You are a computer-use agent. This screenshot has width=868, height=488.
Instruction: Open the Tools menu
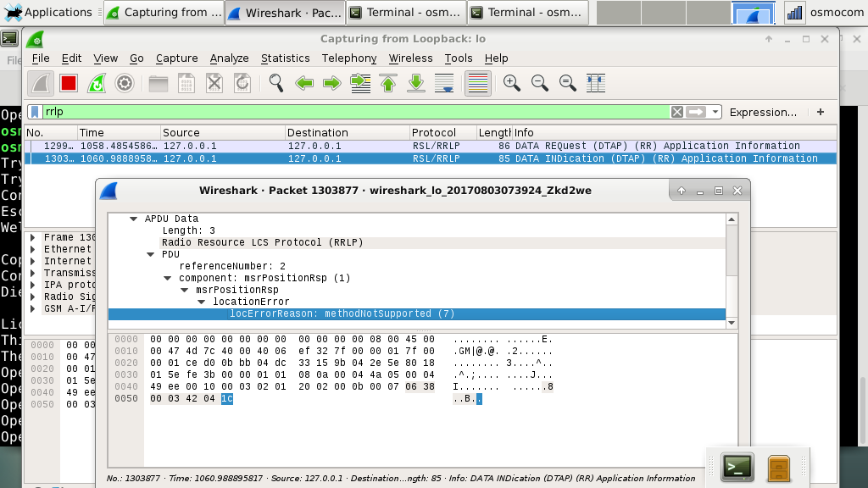(x=459, y=58)
